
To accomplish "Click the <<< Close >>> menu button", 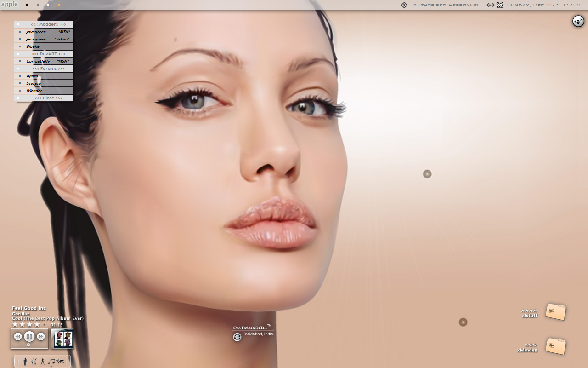I will point(44,98).
